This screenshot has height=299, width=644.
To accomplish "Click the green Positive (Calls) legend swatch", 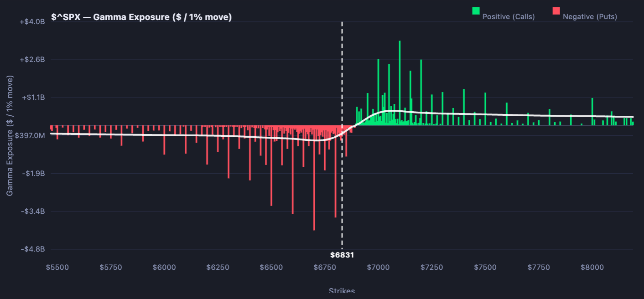I will click(x=476, y=11).
